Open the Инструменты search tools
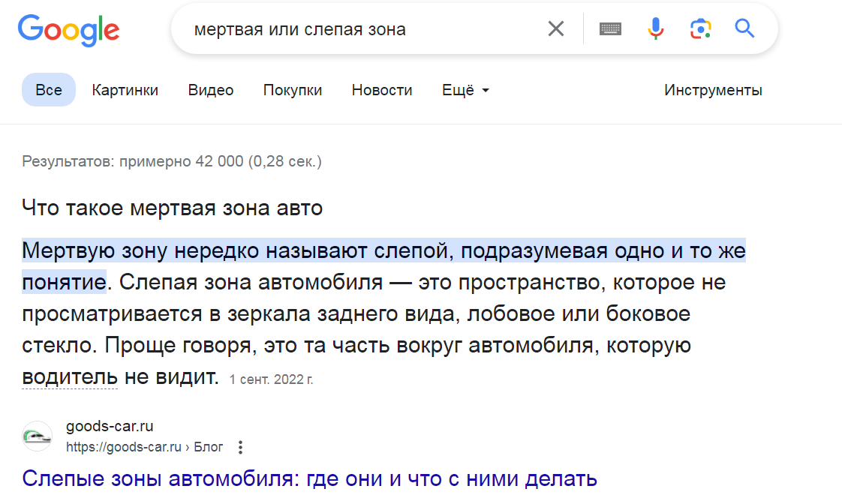 713,90
